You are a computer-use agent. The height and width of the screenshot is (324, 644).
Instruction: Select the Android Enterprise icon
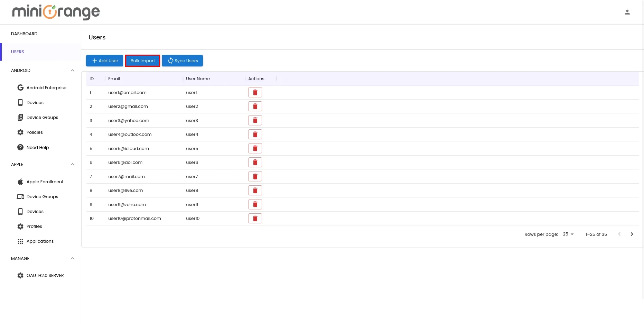pos(20,87)
